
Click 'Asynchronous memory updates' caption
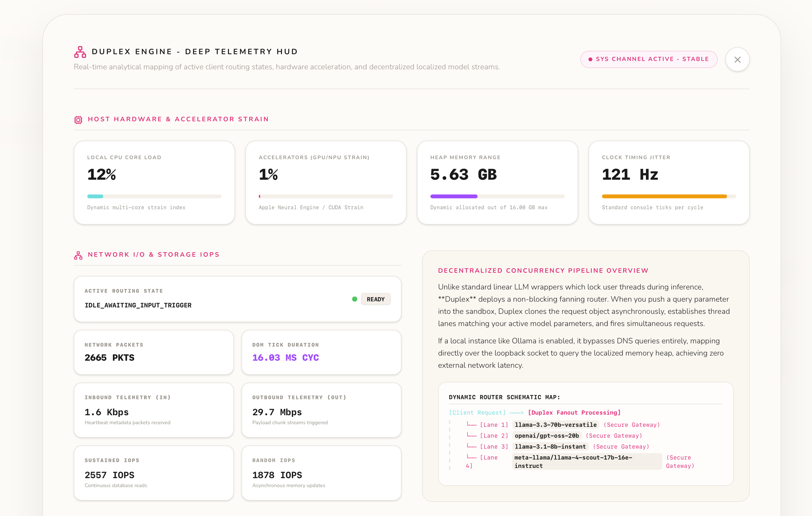289,486
